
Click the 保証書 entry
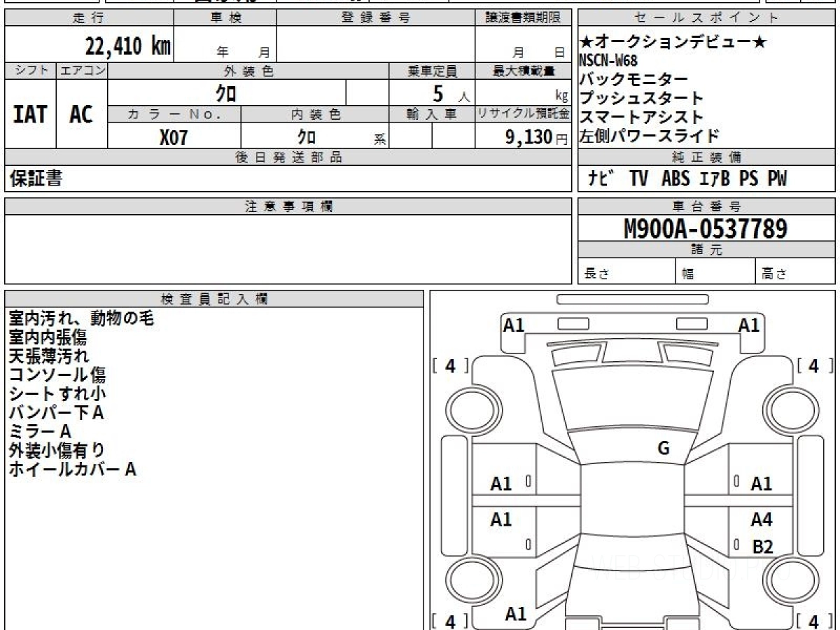(36, 178)
